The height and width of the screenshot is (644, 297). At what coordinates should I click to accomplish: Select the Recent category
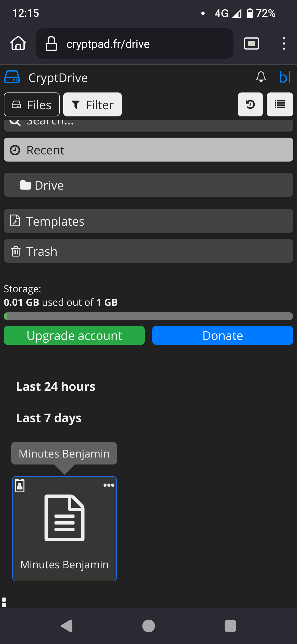pos(148,150)
